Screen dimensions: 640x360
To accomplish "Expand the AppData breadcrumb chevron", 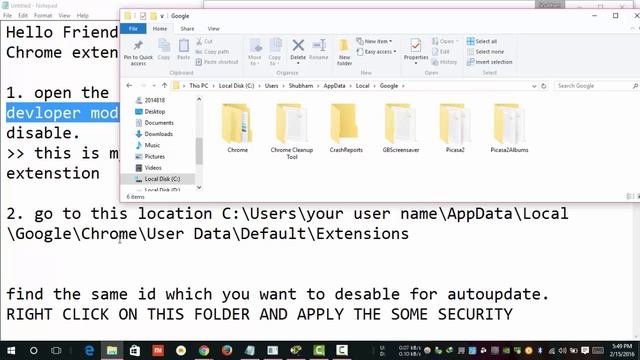I will tap(351, 86).
